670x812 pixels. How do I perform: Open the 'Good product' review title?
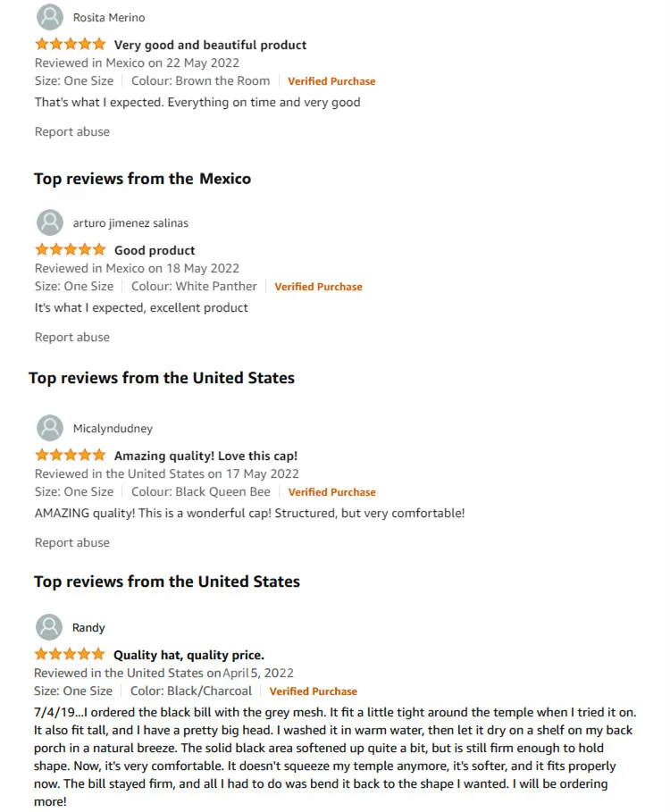coord(155,250)
